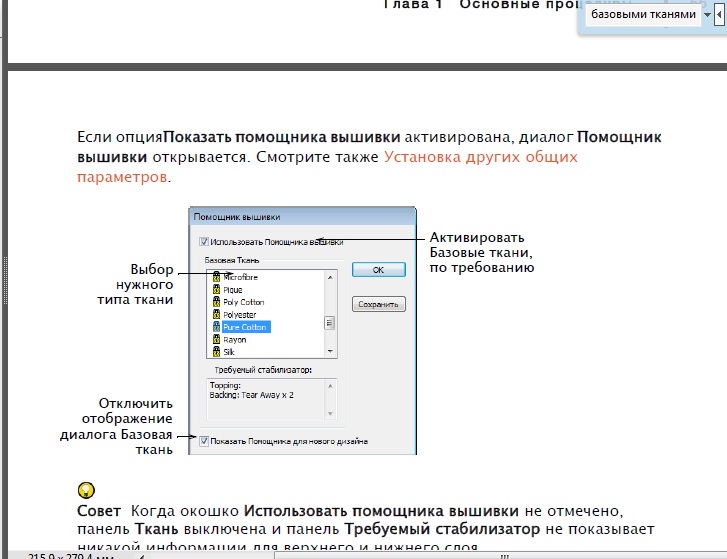Click the search field containing базовыми тканями

[x=643, y=14]
